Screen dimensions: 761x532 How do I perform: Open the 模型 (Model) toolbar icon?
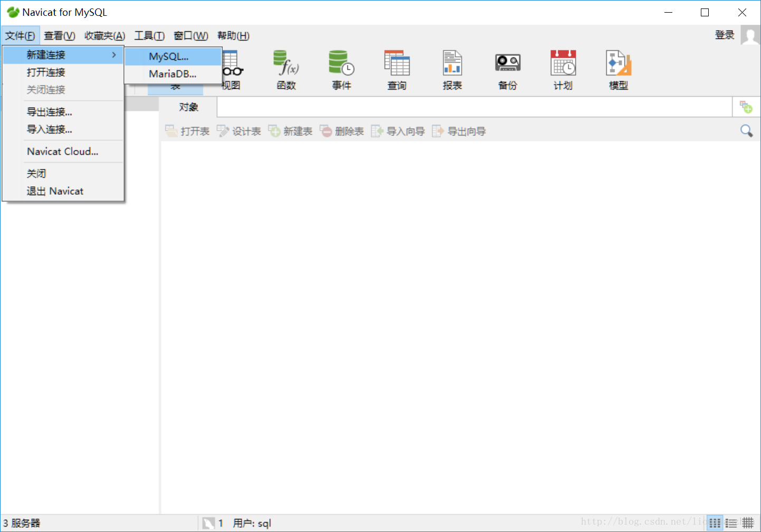click(x=619, y=70)
